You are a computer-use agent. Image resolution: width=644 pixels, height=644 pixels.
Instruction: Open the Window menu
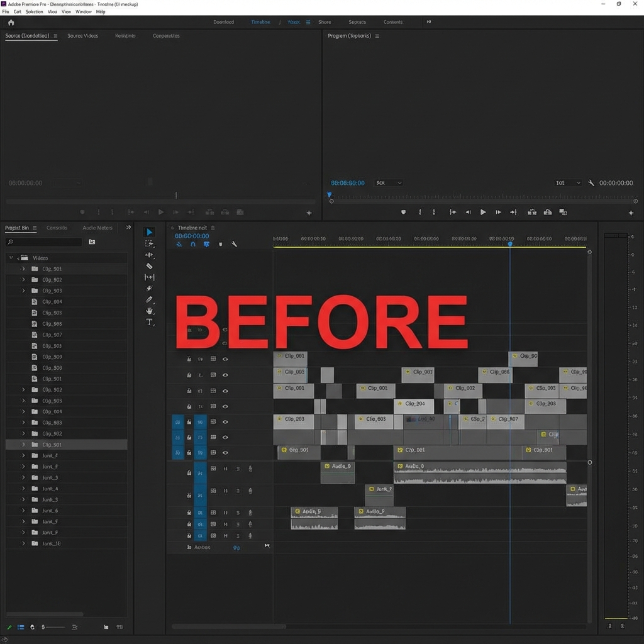coord(84,11)
